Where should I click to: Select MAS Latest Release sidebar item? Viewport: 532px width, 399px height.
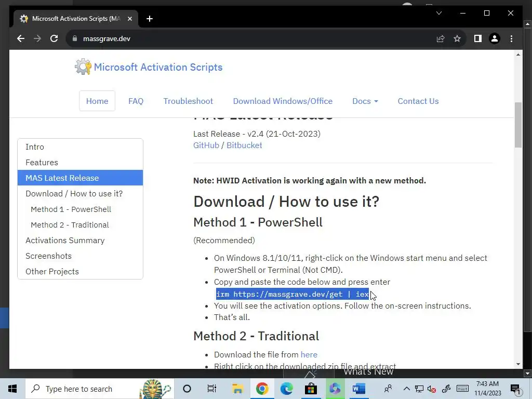[80, 178]
